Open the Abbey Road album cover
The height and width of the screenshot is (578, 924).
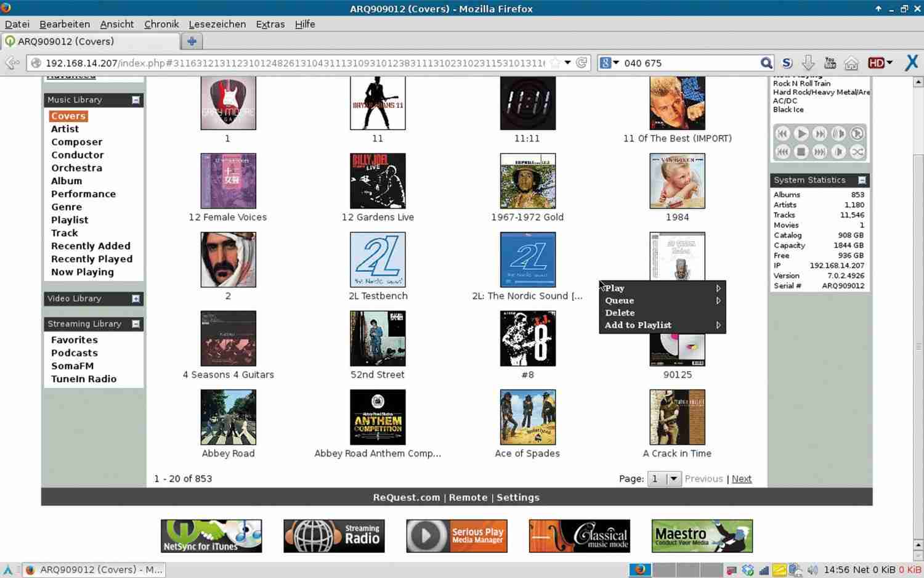point(228,417)
